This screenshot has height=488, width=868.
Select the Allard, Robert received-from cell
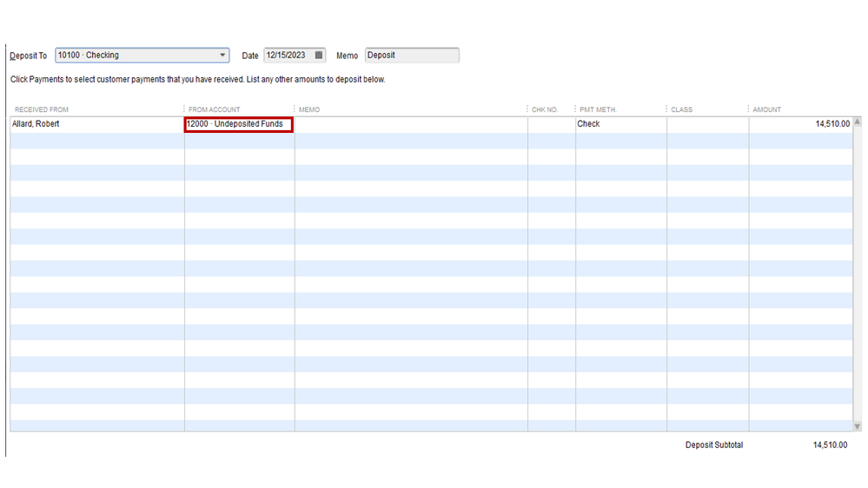[x=97, y=124]
